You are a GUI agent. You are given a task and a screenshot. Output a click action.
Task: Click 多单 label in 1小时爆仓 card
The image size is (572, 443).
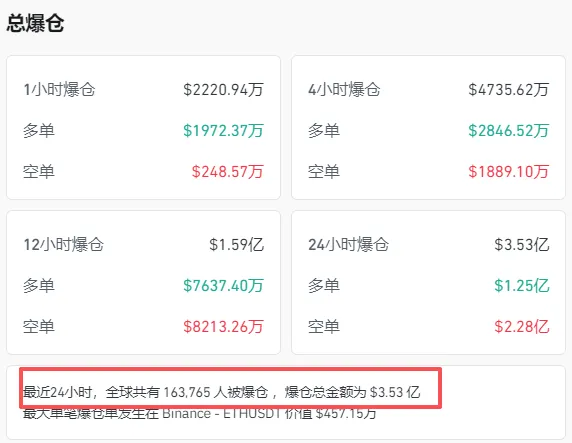click(x=39, y=131)
